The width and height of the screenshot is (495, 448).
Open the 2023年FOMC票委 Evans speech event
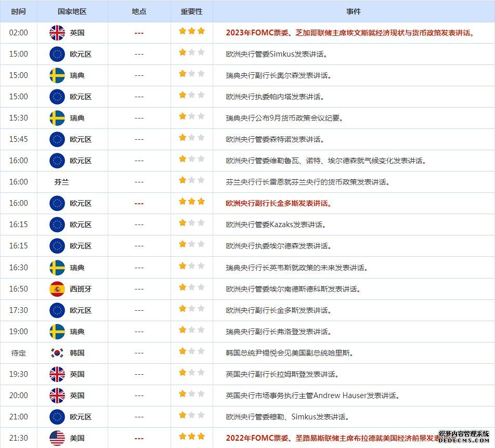click(x=350, y=33)
